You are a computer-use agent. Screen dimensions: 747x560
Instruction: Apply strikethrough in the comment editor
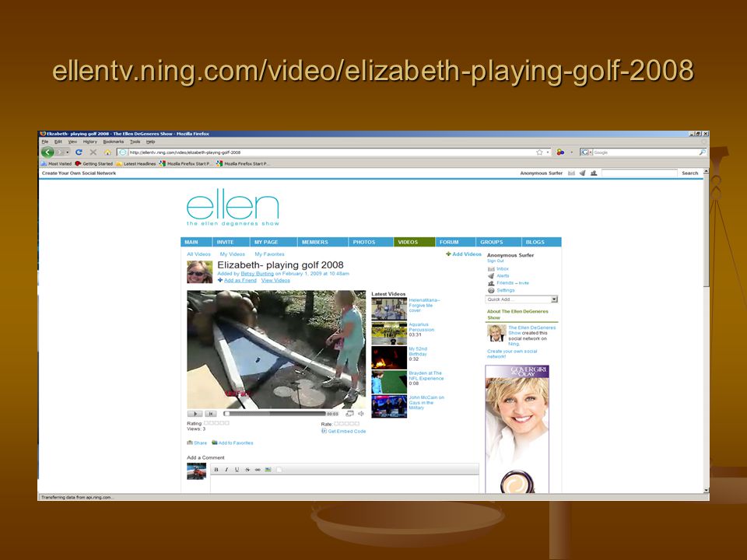(247, 470)
